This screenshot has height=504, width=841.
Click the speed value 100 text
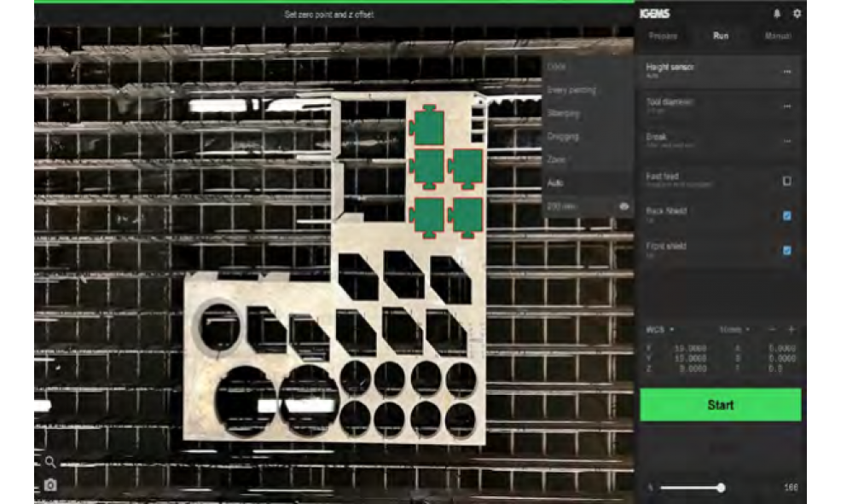click(x=792, y=488)
